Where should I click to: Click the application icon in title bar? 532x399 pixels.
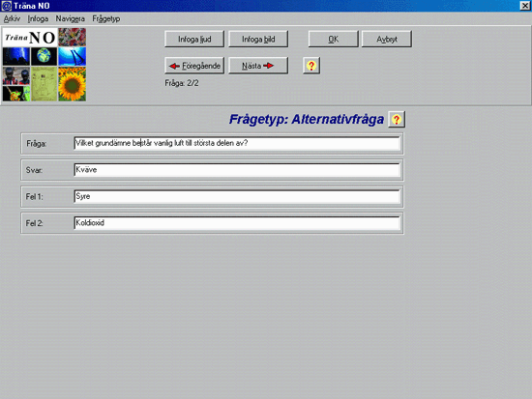pyautogui.click(x=7, y=6)
